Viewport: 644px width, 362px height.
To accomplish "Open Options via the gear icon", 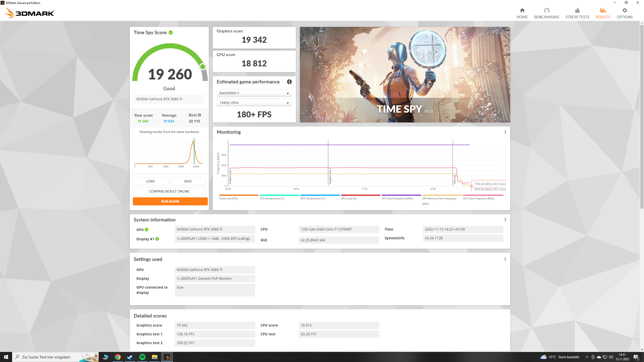I will tap(624, 11).
